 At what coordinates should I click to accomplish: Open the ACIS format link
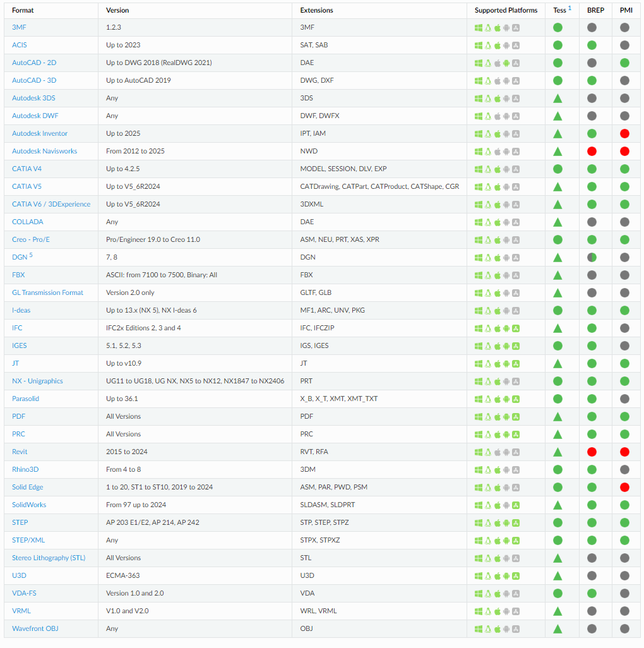20,45
